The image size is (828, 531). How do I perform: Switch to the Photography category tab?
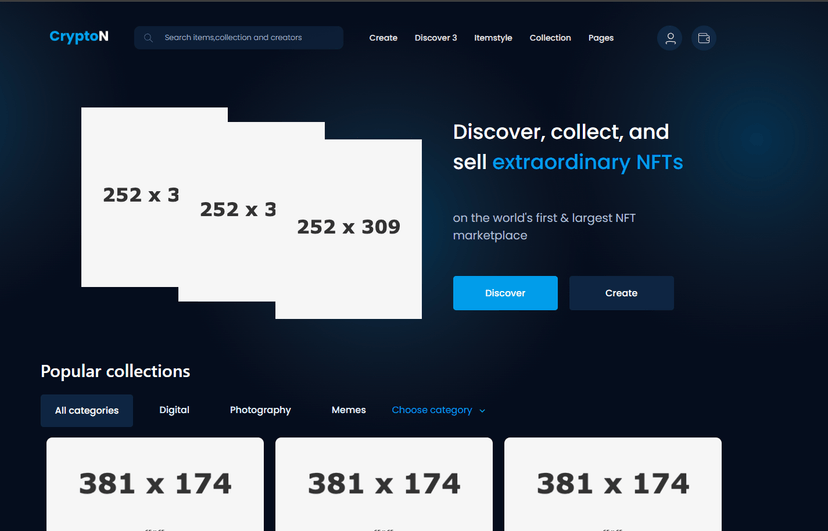(x=260, y=410)
